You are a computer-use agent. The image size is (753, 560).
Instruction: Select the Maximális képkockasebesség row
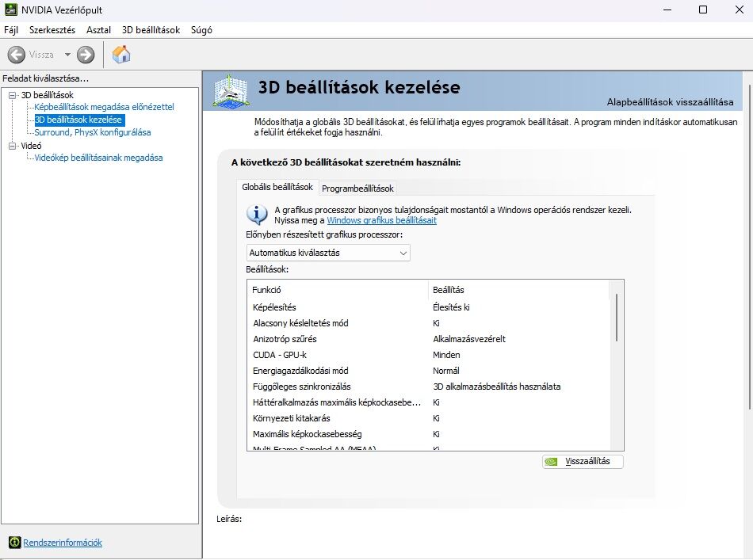pyautogui.click(x=428, y=434)
